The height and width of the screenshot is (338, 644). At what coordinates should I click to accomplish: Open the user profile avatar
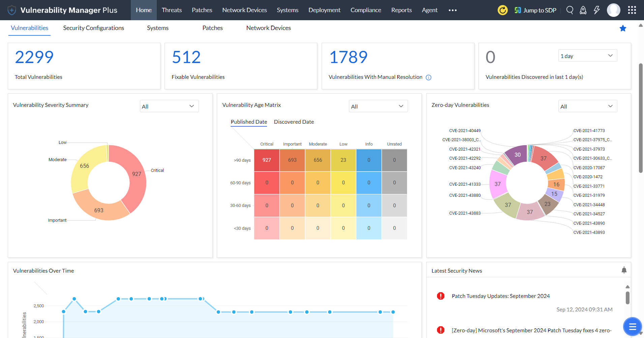click(613, 10)
